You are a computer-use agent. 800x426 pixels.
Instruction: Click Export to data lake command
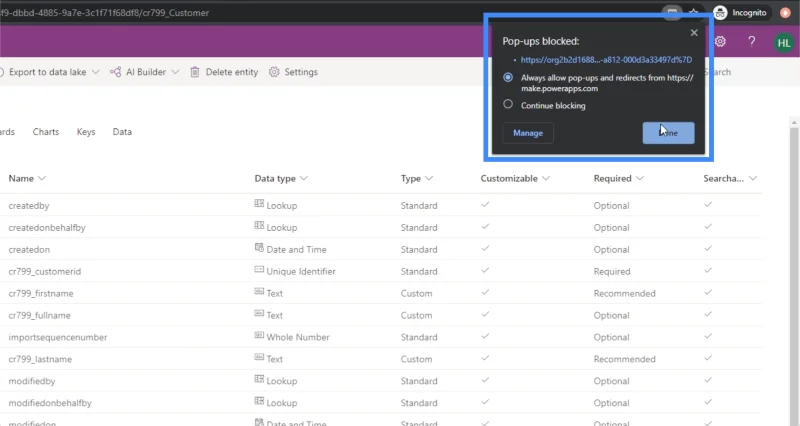pos(47,72)
